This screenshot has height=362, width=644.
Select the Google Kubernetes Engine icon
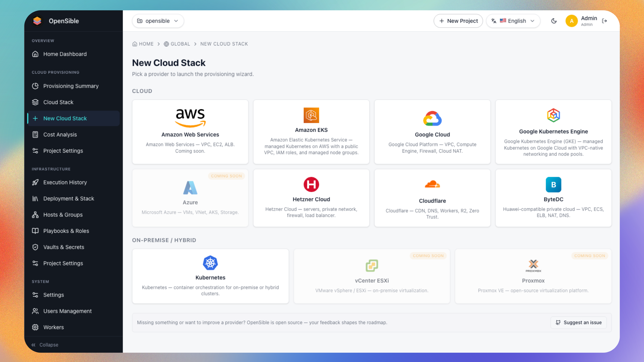click(x=553, y=115)
